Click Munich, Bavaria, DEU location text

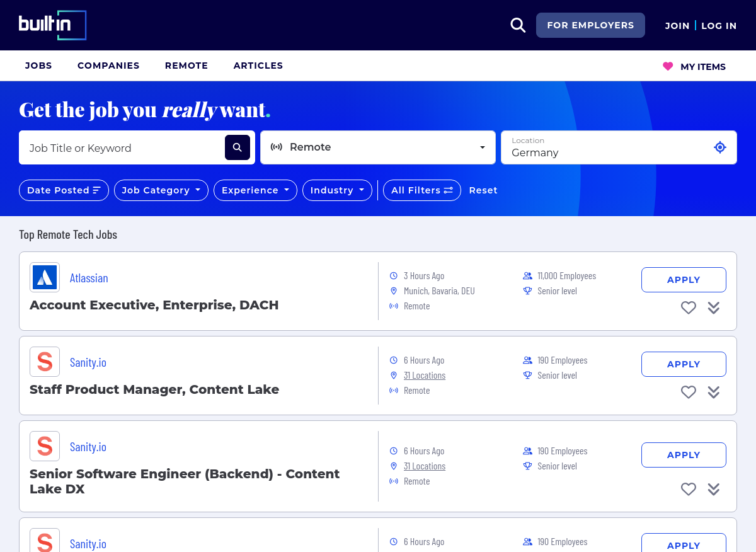[439, 291]
